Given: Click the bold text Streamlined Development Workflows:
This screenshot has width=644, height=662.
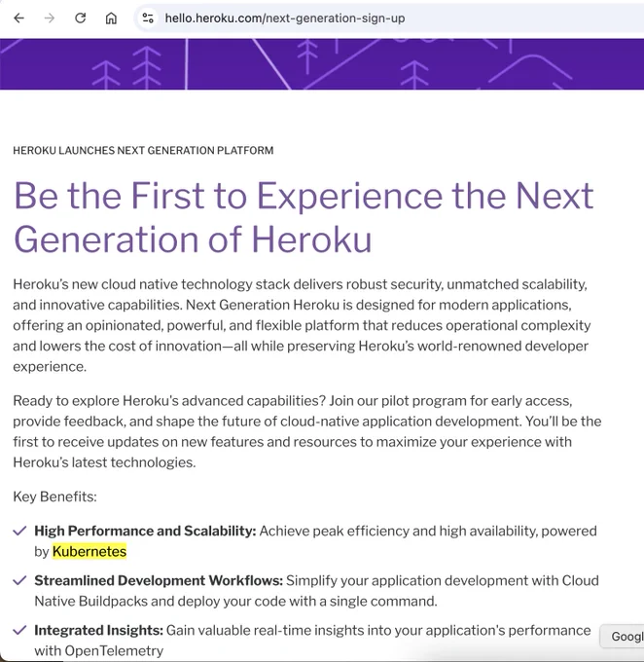Looking at the screenshot, I should pos(159,581).
